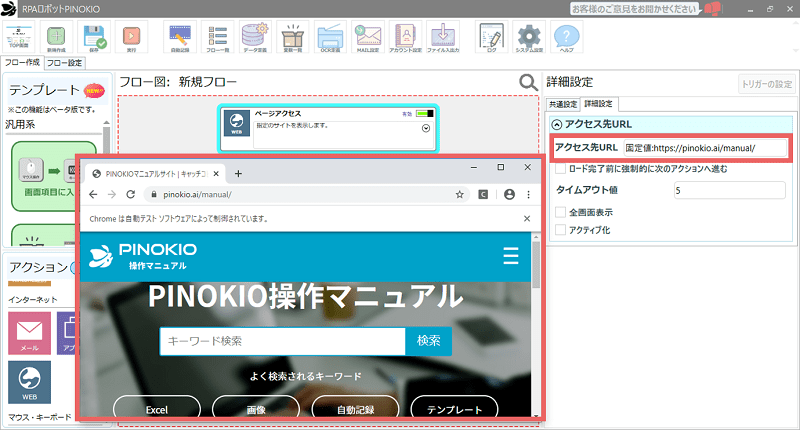Open the OCR定義 folder icon
The height and width of the screenshot is (430, 800).
coord(330,37)
